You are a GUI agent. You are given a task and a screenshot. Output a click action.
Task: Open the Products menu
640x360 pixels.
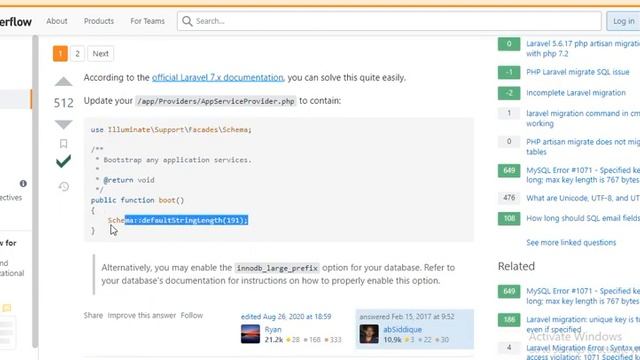pos(99,21)
